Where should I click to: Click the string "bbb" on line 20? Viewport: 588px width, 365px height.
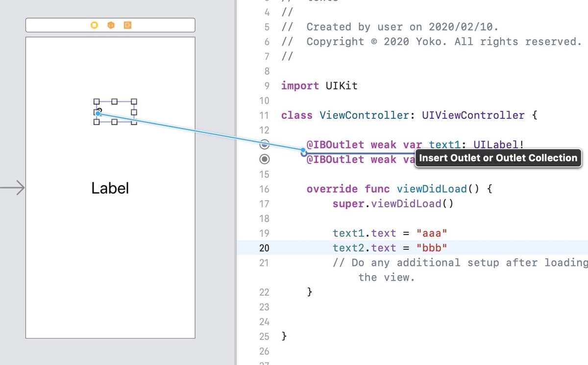click(432, 248)
